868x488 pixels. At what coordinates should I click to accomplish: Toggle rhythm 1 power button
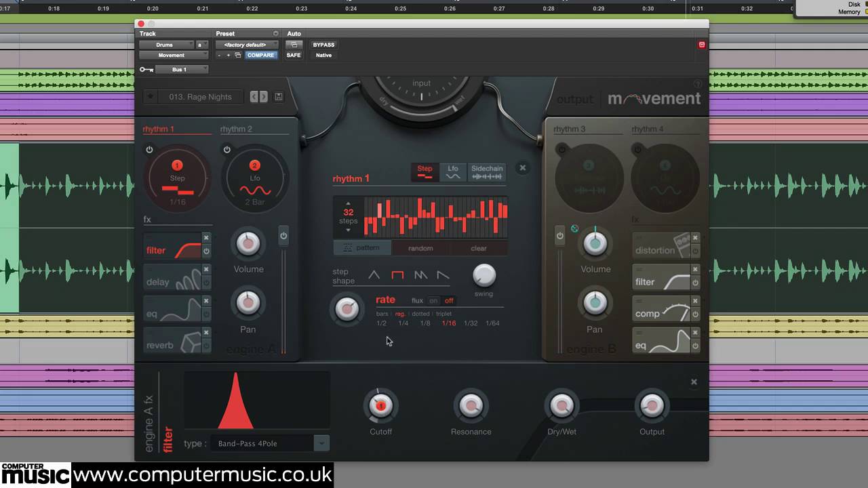pos(149,149)
